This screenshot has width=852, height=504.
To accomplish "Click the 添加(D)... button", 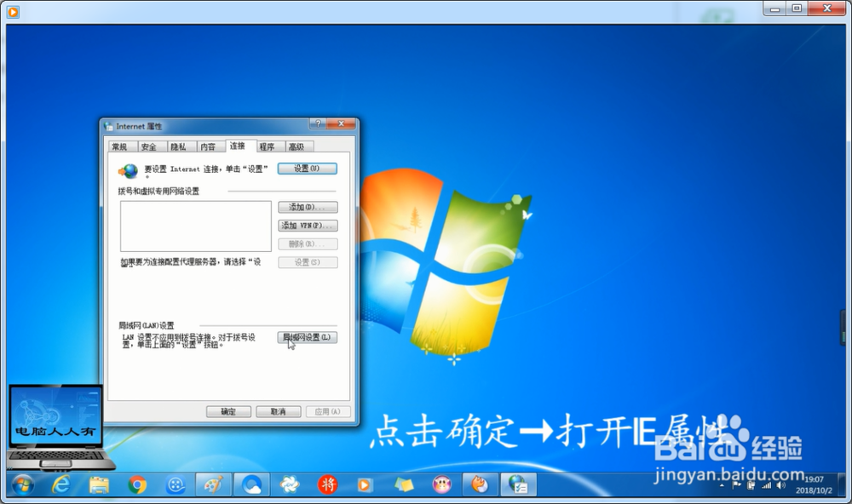I will (x=308, y=207).
